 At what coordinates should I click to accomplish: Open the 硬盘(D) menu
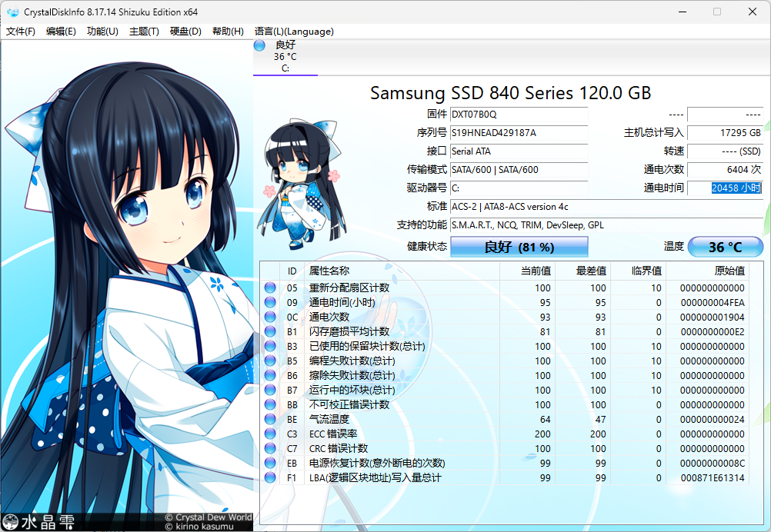coord(185,32)
